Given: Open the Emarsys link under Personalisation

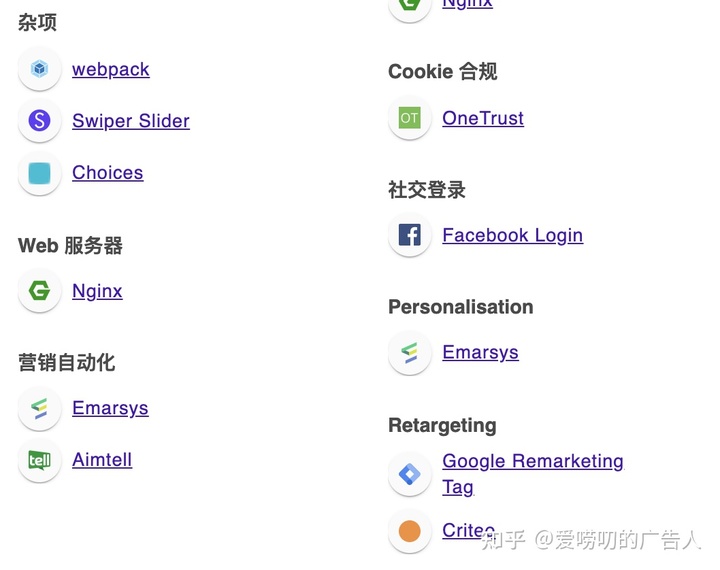Looking at the screenshot, I should (480, 353).
